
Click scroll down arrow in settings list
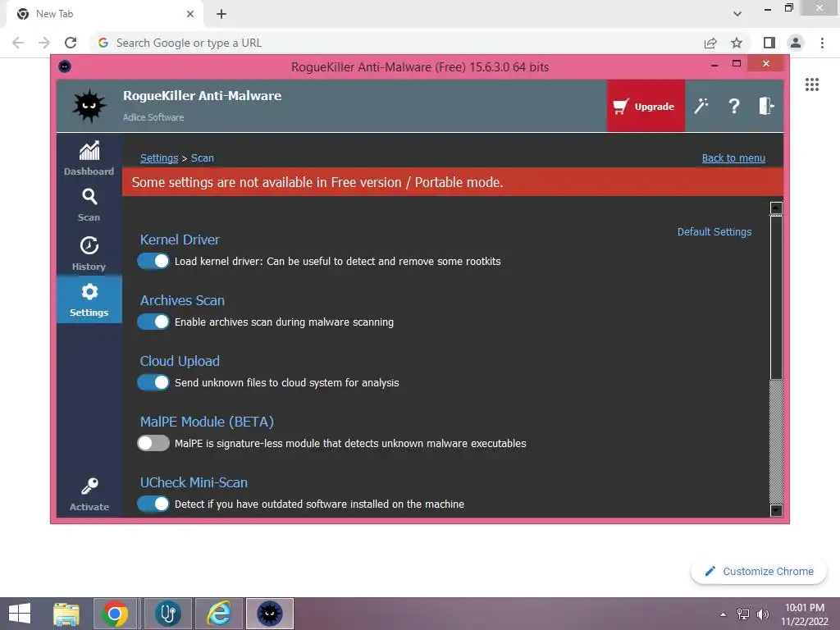776,510
